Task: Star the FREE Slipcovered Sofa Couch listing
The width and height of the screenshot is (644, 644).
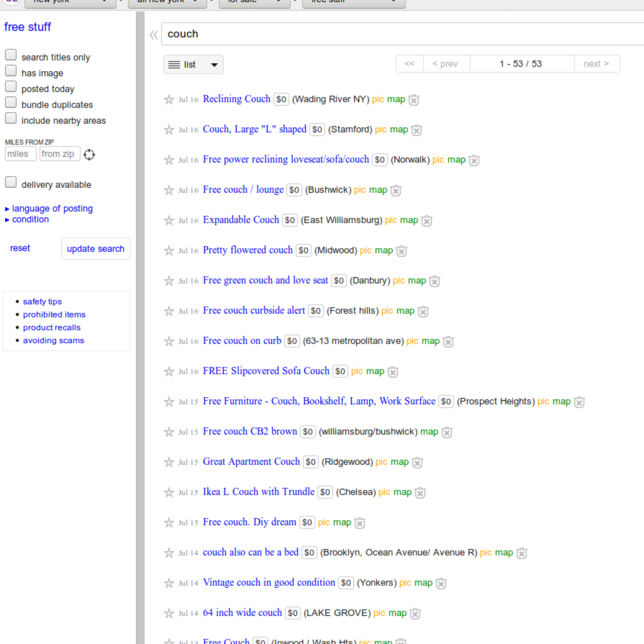Action: pos(169,371)
